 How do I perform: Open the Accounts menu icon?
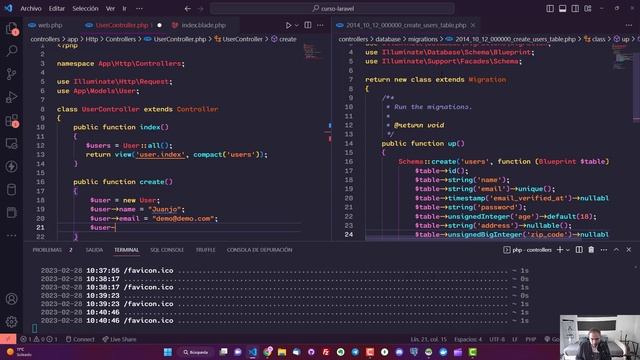pos(11,299)
